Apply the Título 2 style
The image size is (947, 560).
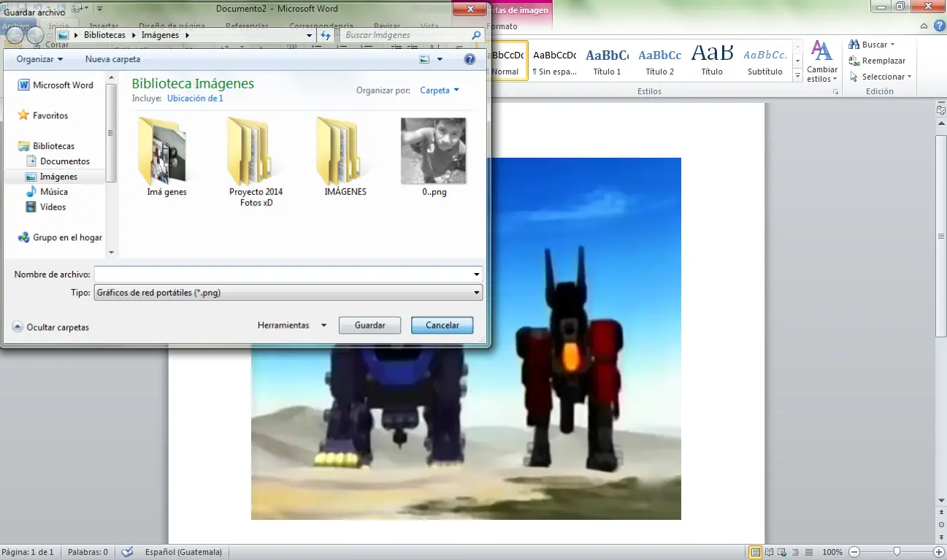[x=659, y=61]
